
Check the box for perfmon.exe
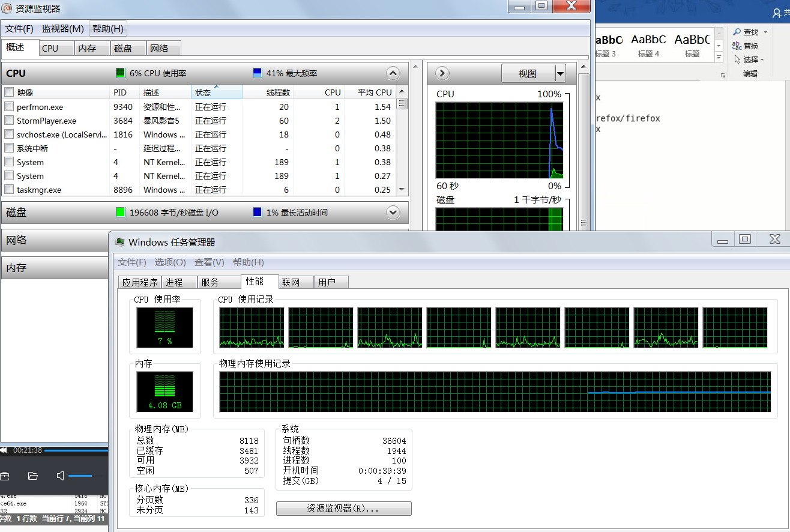point(9,107)
